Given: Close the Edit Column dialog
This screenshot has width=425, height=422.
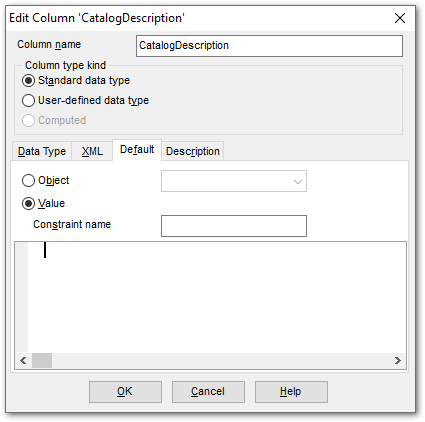Looking at the screenshot, I should pos(400,18).
